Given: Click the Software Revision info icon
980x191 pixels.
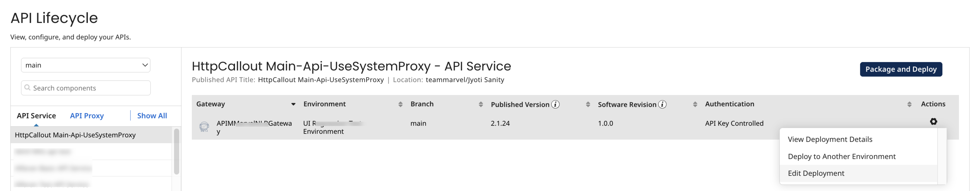Looking at the screenshot, I should tap(662, 104).
